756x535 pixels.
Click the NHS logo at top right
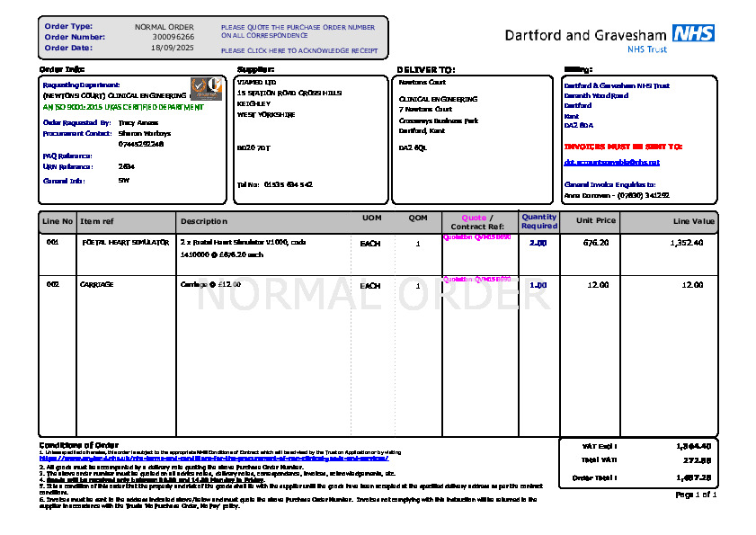pos(693,34)
